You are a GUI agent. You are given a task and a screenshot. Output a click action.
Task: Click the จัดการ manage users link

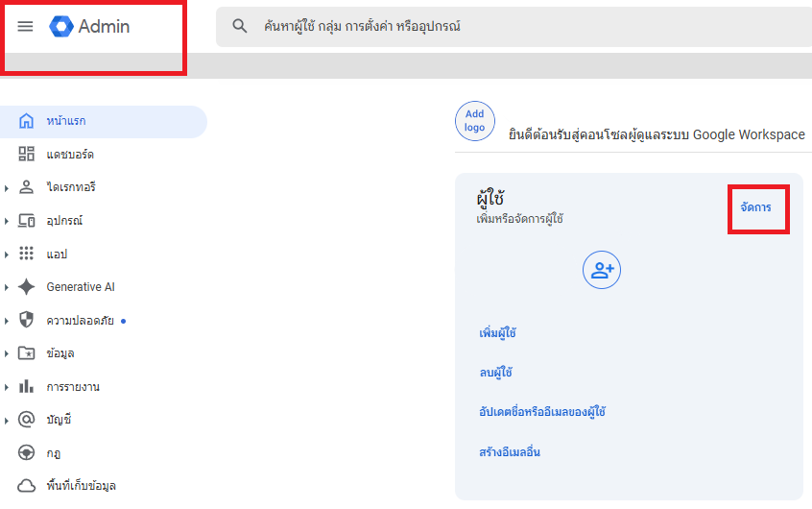tap(755, 206)
